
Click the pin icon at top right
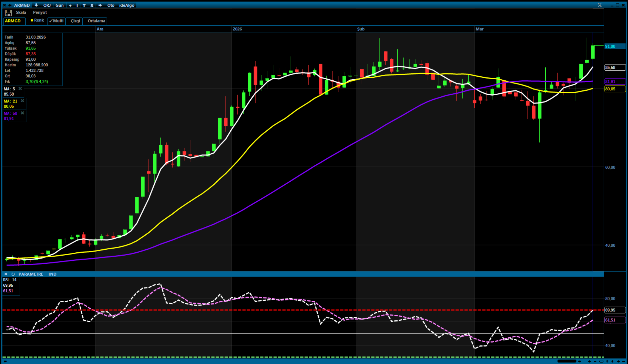click(x=600, y=5)
